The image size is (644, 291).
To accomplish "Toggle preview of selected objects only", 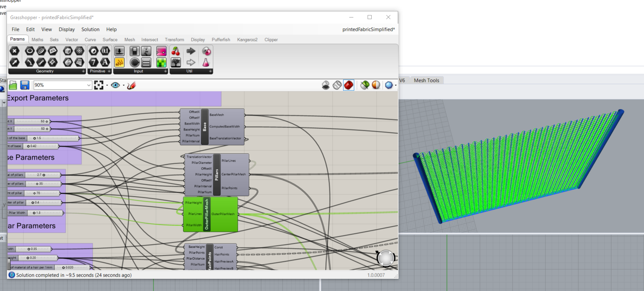I will (365, 85).
